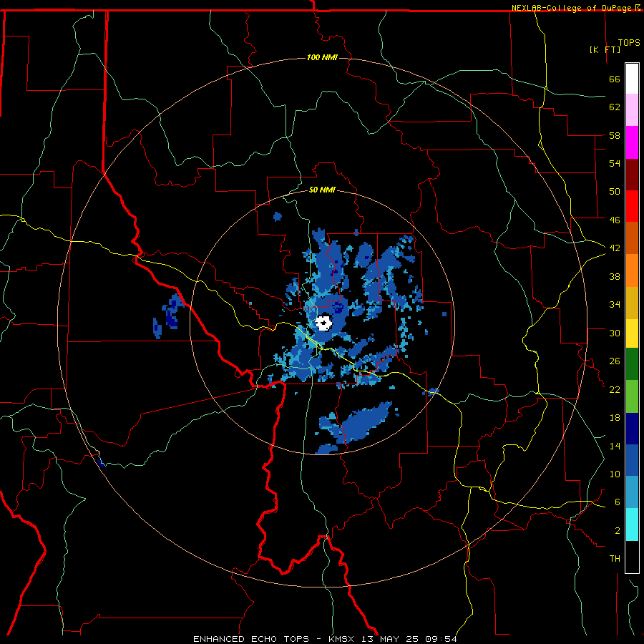Click legend value 22
644x644 pixels.
pyautogui.click(x=615, y=389)
